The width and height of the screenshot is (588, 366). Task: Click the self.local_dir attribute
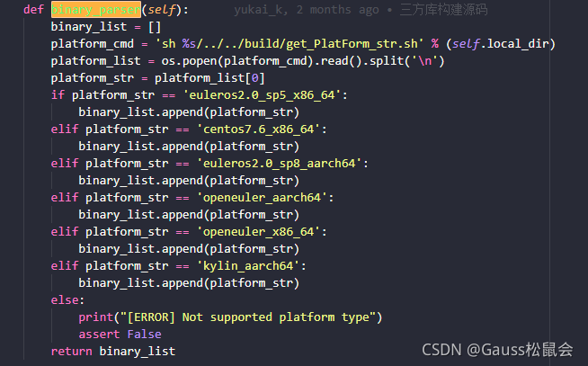pyautogui.click(x=500, y=43)
